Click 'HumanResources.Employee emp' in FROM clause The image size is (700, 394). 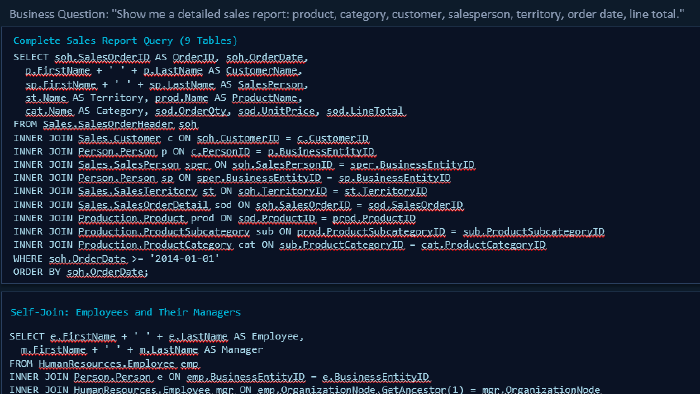[x=118, y=364]
